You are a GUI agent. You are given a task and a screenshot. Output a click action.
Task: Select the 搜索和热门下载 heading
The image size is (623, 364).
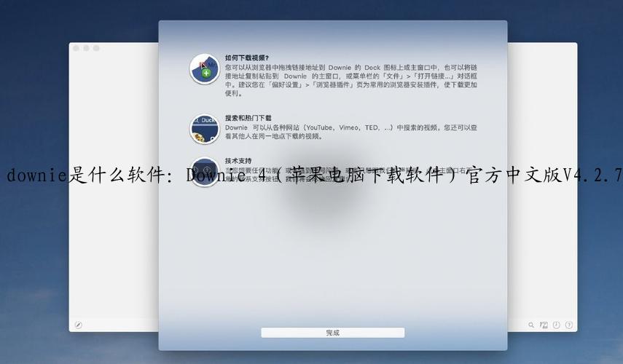tap(248, 118)
